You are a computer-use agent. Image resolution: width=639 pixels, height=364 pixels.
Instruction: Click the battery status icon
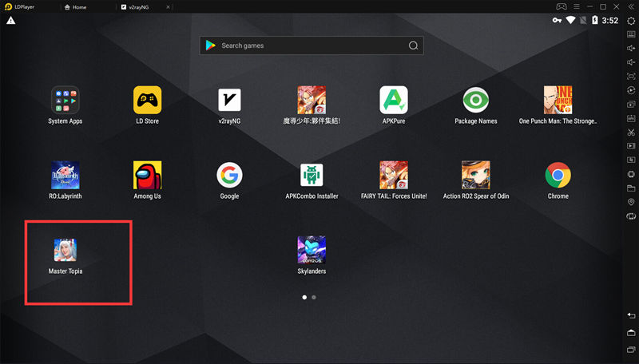[594, 20]
